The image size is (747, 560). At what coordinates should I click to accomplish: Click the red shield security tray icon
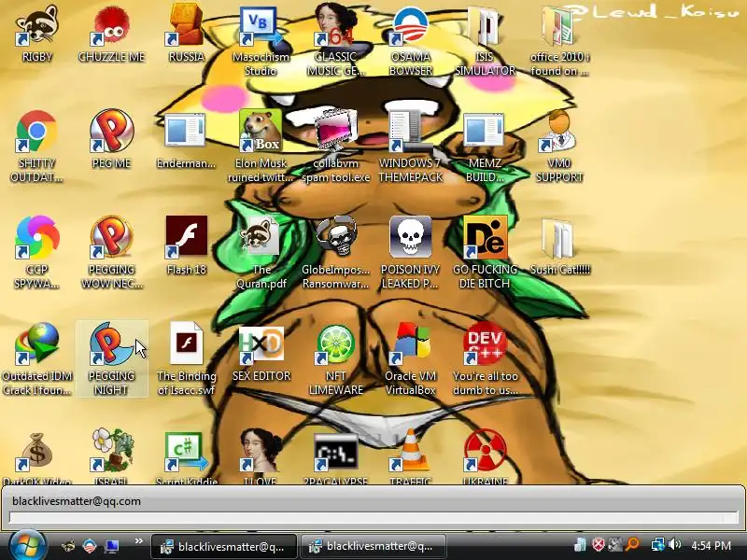point(598,545)
